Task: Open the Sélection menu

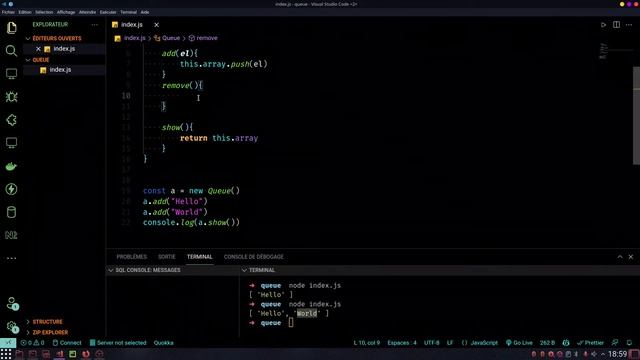Action: [44, 12]
